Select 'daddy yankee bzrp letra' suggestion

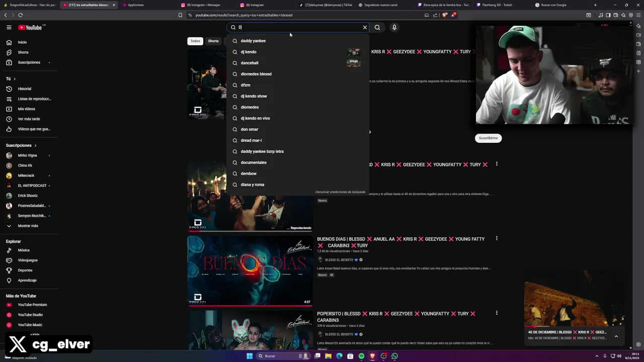(297, 151)
